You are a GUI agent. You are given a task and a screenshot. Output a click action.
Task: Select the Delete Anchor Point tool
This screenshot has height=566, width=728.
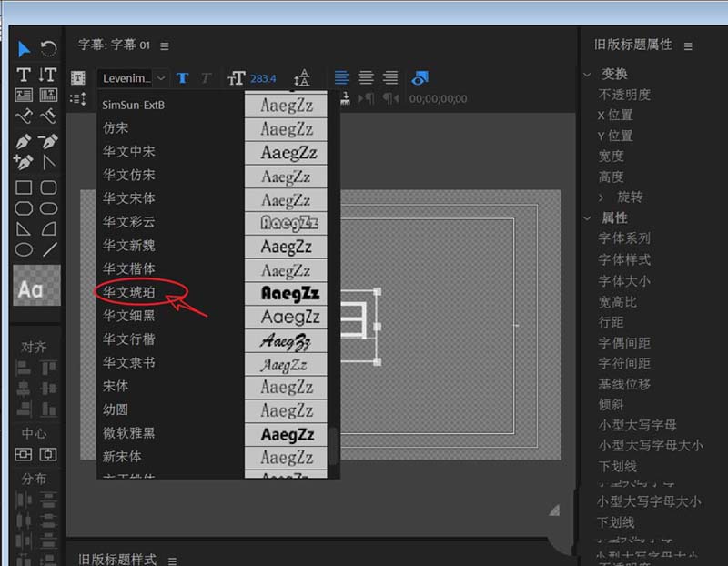click(x=48, y=141)
